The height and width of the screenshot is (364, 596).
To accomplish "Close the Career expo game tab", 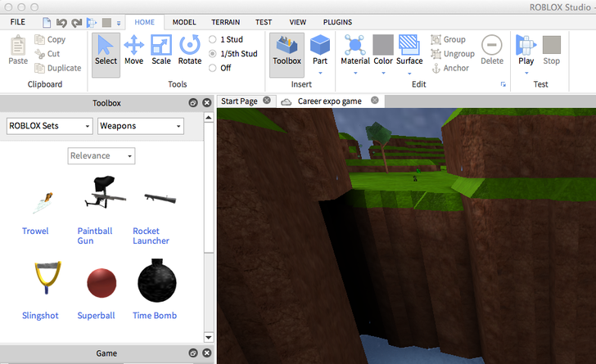I will click(375, 100).
